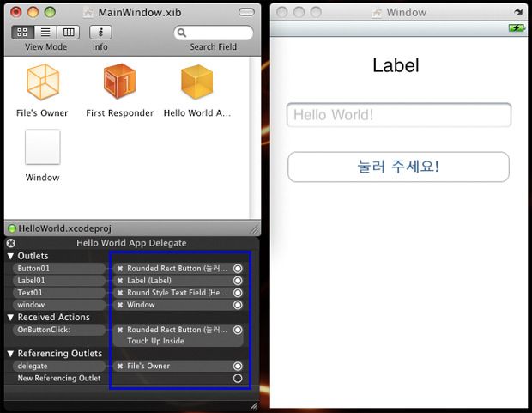Remove the Label01 outlet connection

pyautogui.click(x=120, y=281)
